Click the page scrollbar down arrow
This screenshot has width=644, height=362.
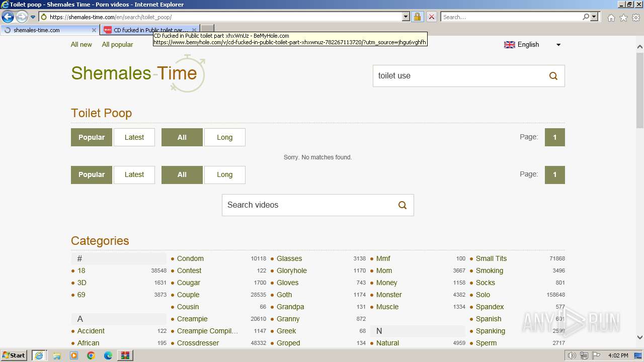tap(640, 338)
